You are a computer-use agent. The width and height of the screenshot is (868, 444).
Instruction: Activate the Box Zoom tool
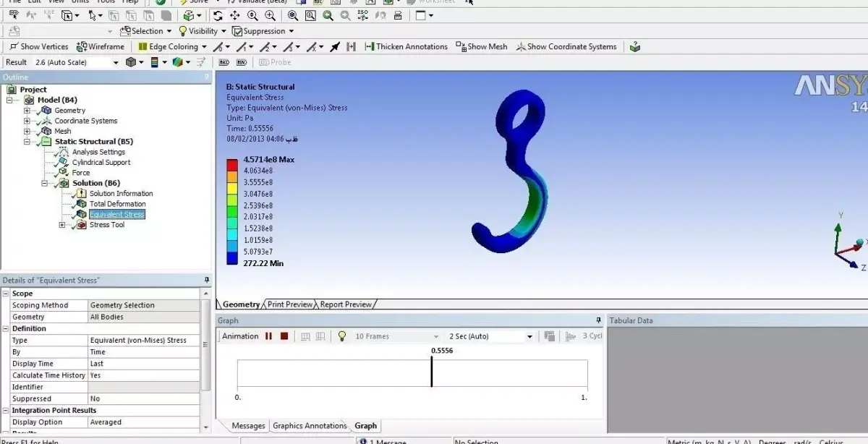tap(270, 15)
